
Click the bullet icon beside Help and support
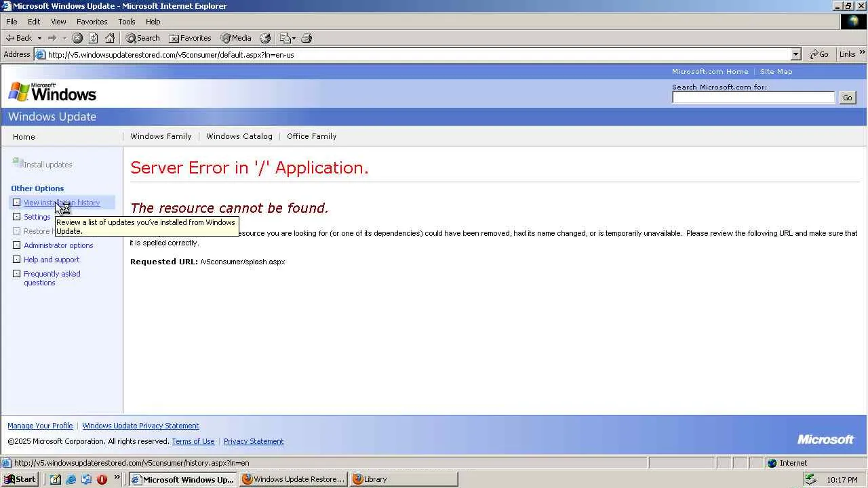pos(17,260)
